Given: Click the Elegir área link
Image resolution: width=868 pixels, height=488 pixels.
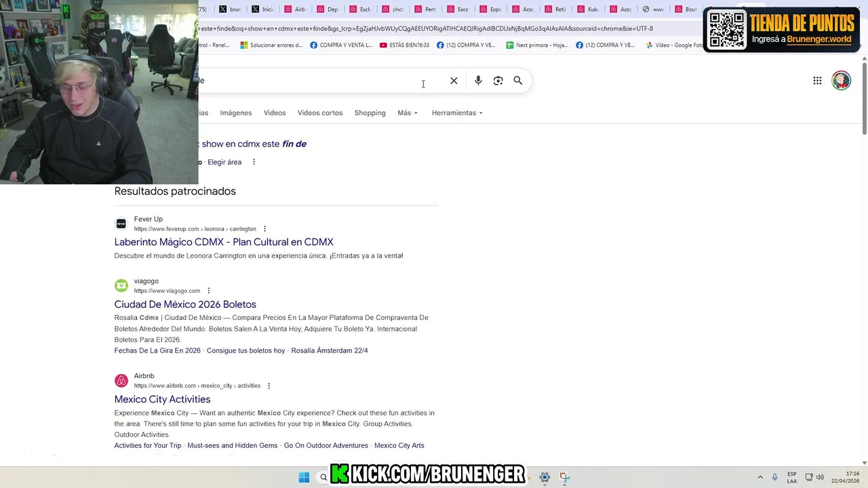Looking at the screenshot, I should pos(224,162).
